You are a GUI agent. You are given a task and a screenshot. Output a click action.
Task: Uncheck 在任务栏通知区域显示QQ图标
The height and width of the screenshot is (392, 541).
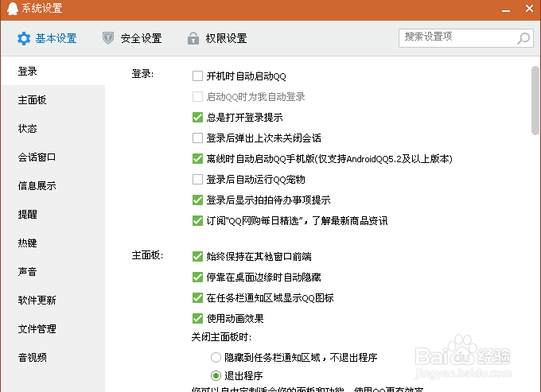tap(197, 298)
